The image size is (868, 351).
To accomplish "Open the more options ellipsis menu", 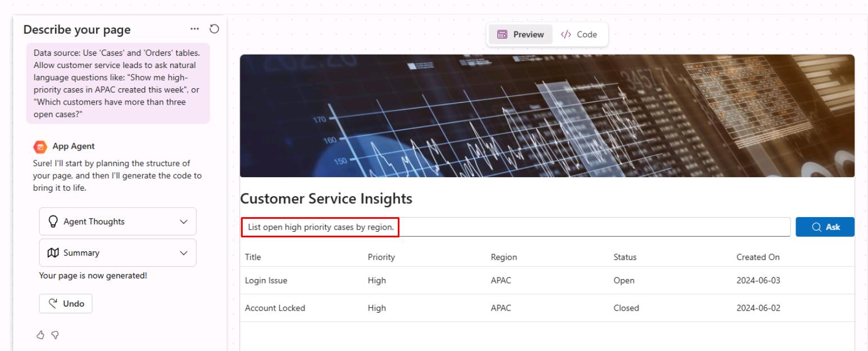I will coord(194,29).
